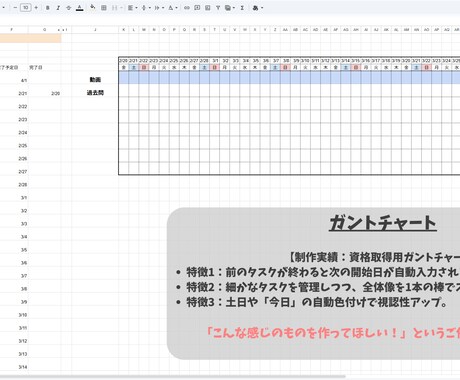This screenshot has height=380, width=460.
Task: Open the vertical align dropdown
Action: click(146, 8)
